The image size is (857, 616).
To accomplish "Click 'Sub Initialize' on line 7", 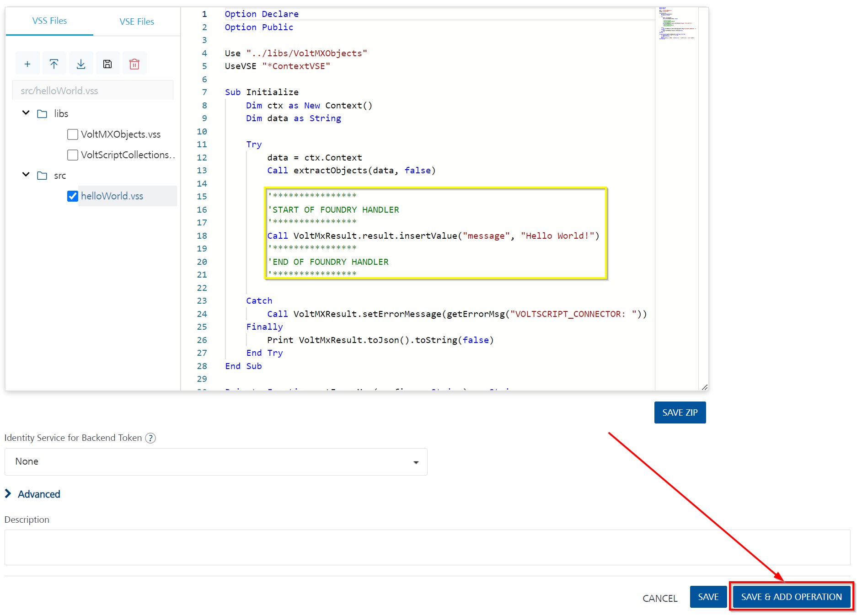I will coord(262,92).
